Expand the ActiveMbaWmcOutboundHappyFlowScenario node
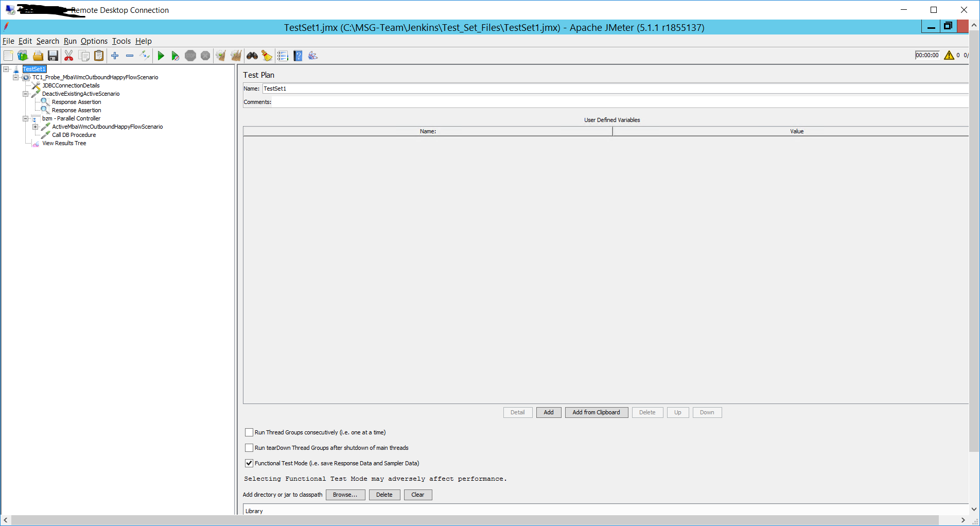 (35, 127)
